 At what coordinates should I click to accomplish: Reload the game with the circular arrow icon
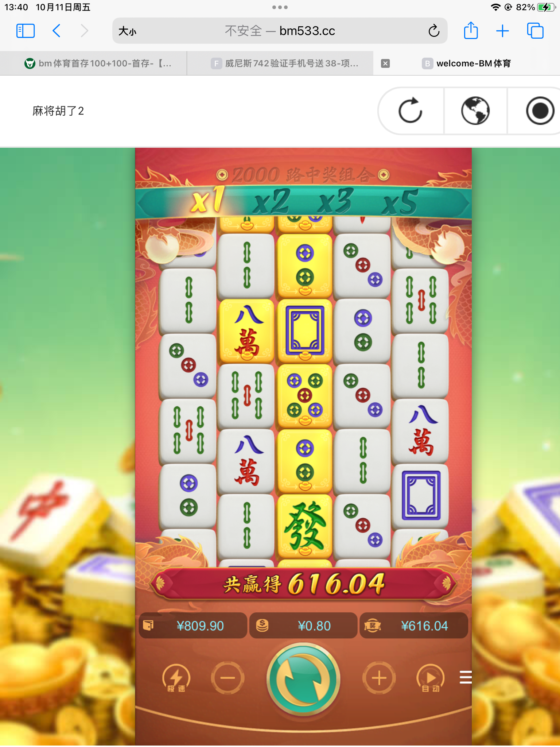[x=411, y=111]
